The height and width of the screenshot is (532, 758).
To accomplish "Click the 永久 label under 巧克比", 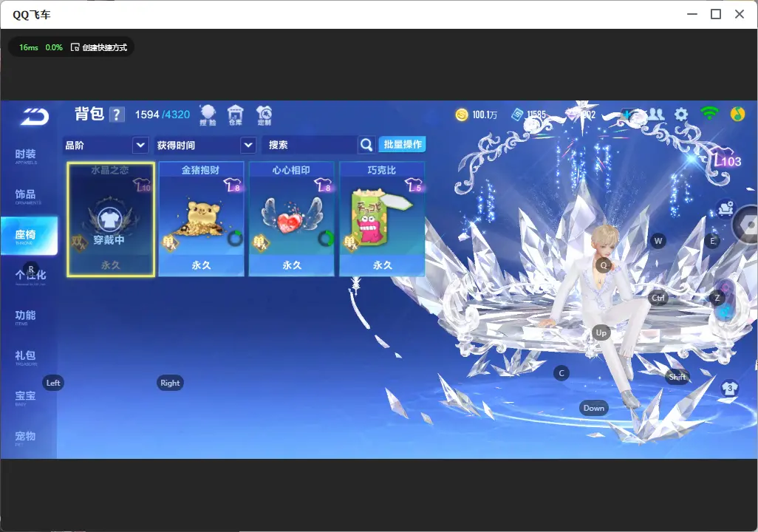I will tap(383, 265).
